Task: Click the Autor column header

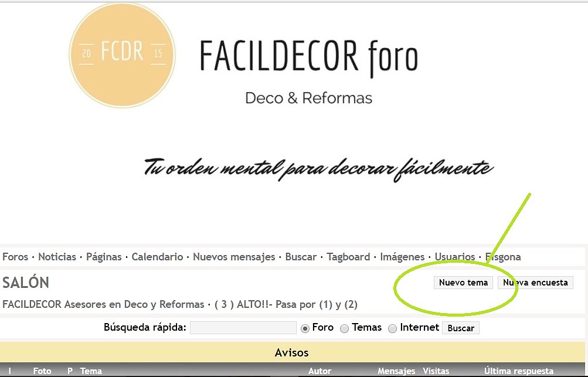Action: coord(320,371)
